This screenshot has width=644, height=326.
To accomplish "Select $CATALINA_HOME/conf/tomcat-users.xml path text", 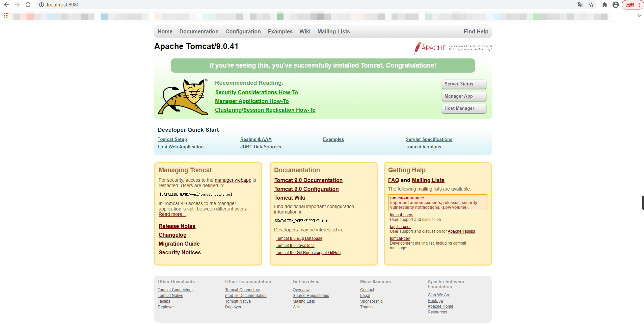I will coord(196,195).
